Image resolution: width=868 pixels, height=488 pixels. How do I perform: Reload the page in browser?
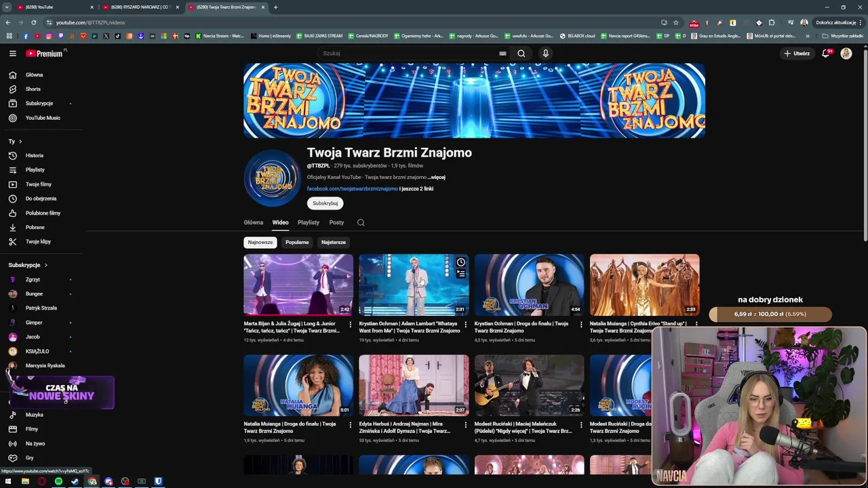33,22
